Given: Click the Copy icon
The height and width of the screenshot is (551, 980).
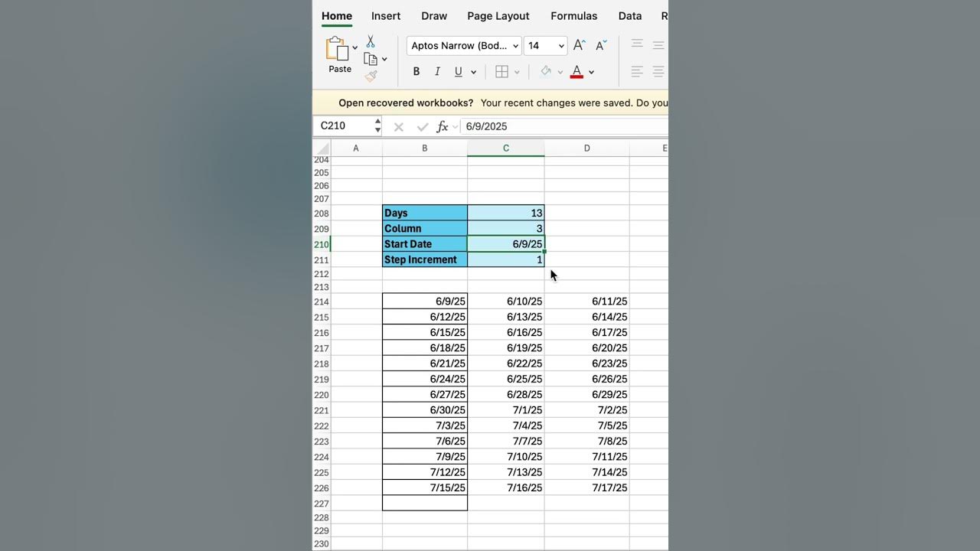Looking at the screenshot, I should pyautogui.click(x=371, y=58).
